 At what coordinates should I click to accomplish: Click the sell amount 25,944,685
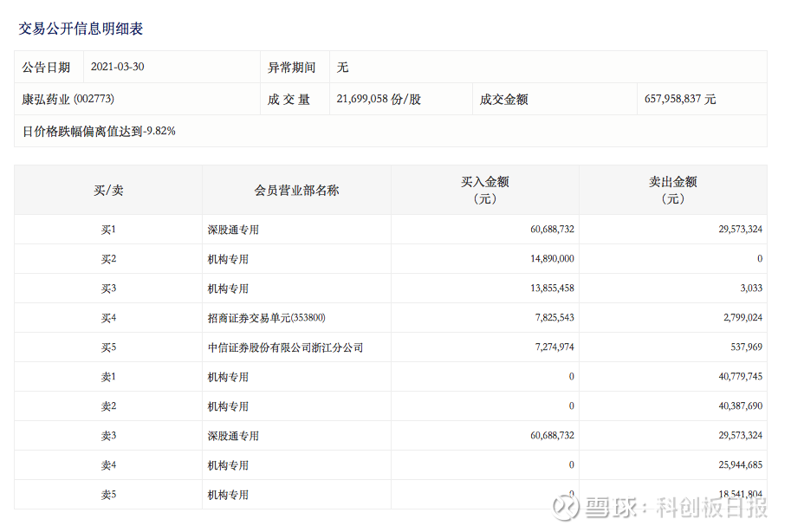[733, 465]
